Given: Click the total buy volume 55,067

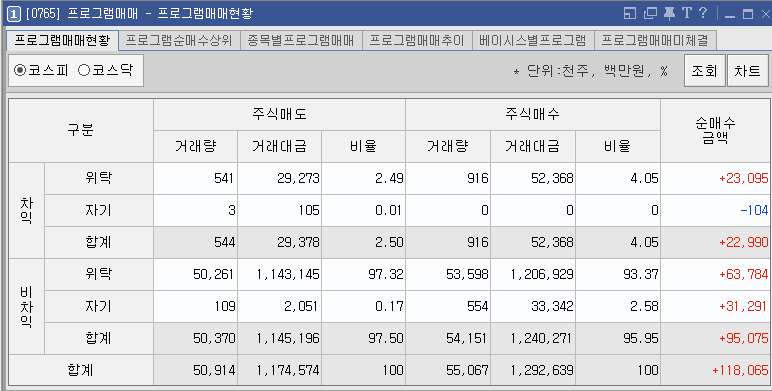Looking at the screenshot, I should [x=448, y=370].
